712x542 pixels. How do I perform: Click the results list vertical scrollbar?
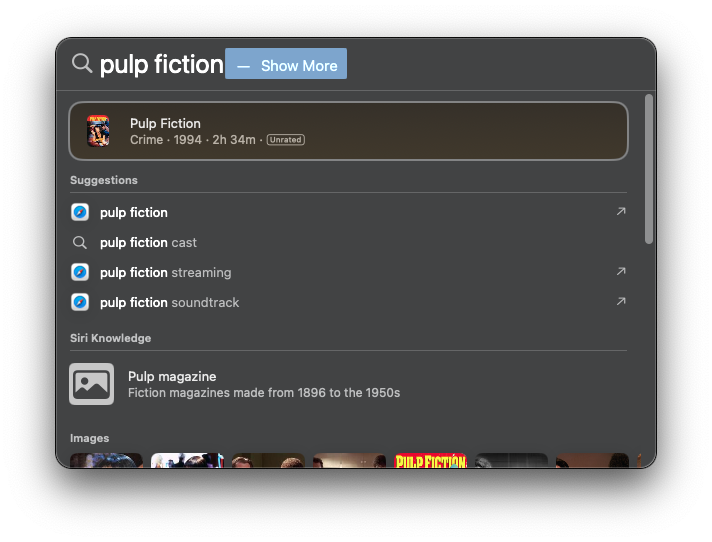[649, 169]
